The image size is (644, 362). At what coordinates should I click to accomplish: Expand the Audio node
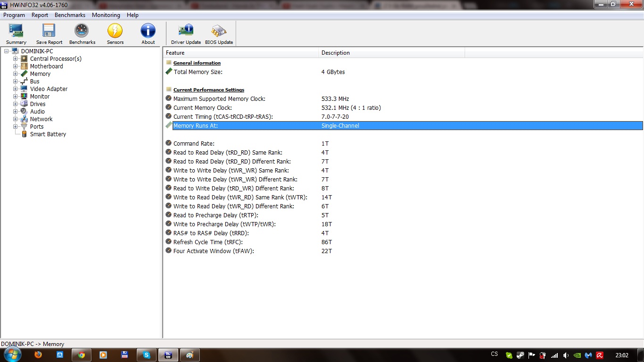pyautogui.click(x=16, y=111)
